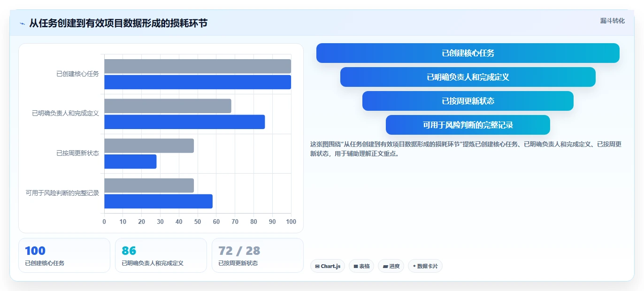Click the 72 / 28 stat card
644x291 pixels.
click(x=258, y=255)
